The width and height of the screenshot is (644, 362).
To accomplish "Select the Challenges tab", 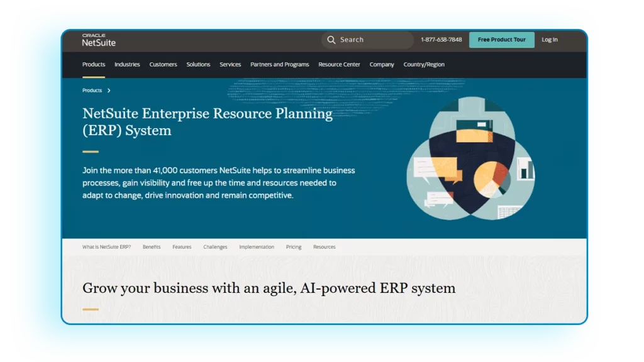I will tap(215, 246).
